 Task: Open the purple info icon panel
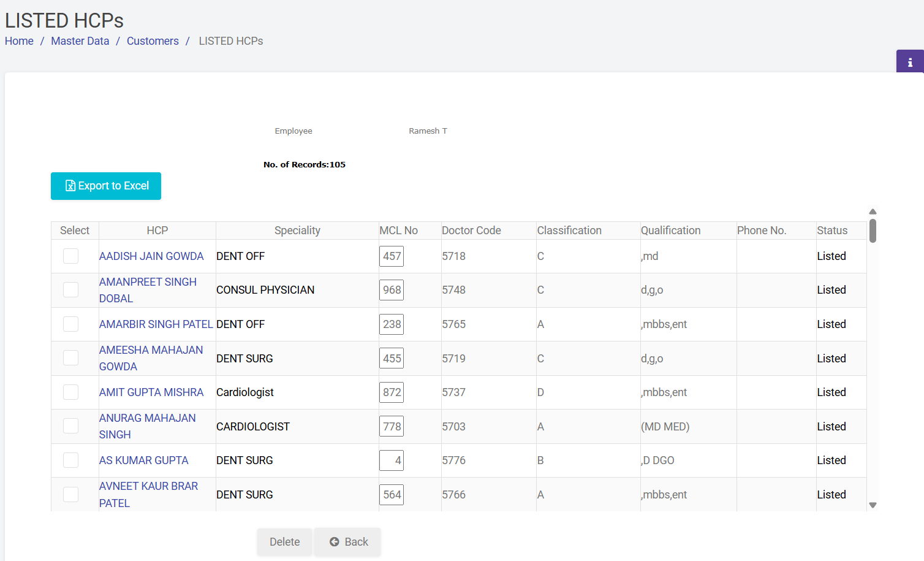click(x=910, y=62)
